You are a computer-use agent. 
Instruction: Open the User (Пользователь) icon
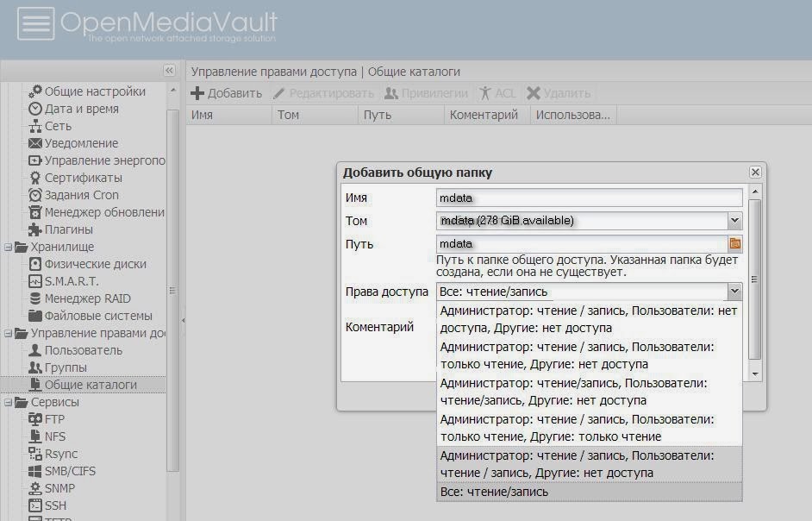click(34, 350)
